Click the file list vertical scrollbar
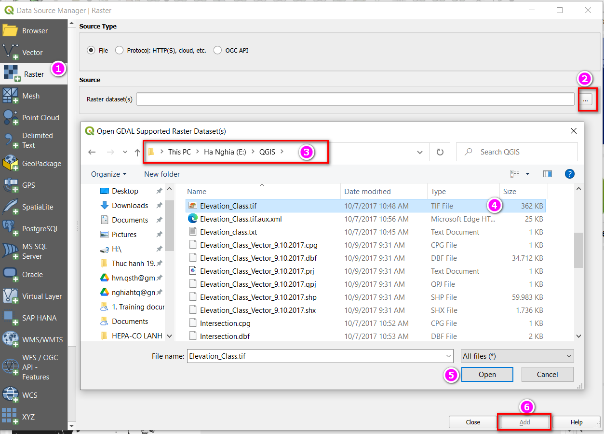Screen dimensions: 604x434 (578, 250)
